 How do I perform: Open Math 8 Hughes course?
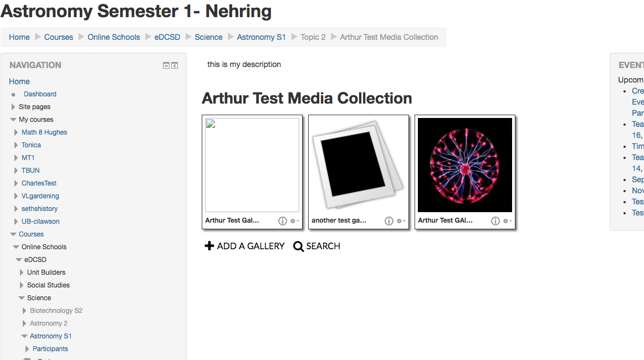click(44, 132)
